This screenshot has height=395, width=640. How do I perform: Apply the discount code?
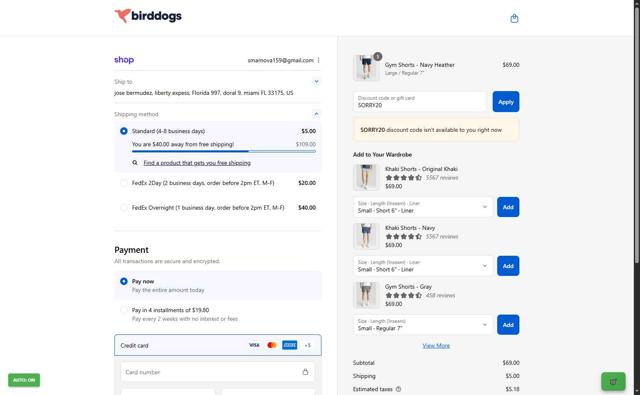506,102
